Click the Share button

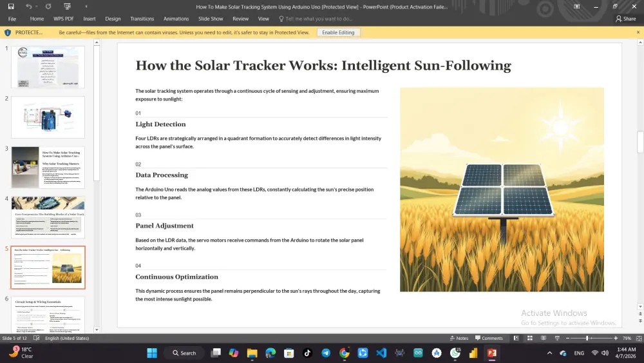click(625, 19)
